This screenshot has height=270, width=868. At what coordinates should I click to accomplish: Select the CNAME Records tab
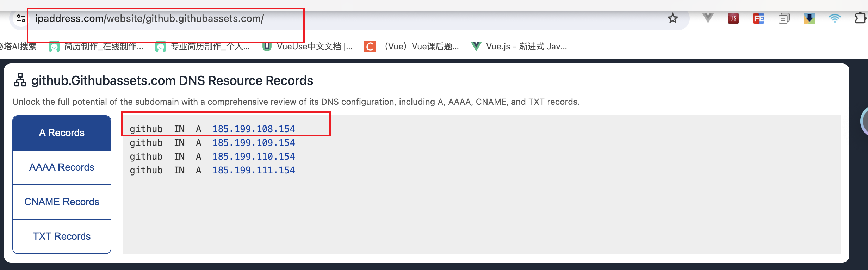[62, 202]
